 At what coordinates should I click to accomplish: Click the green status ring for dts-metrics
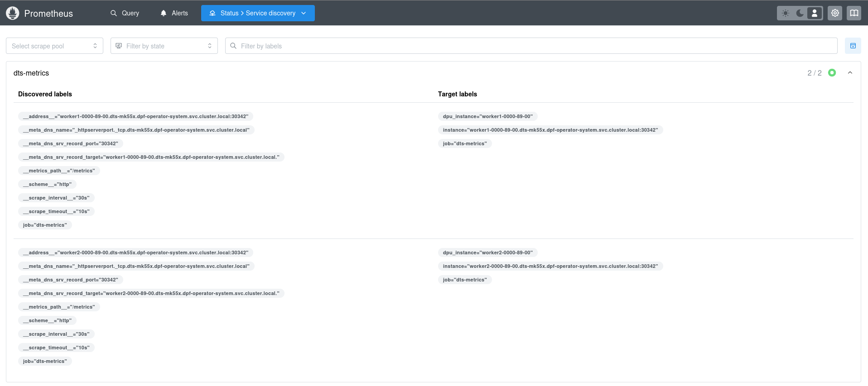click(x=832, y=73)
